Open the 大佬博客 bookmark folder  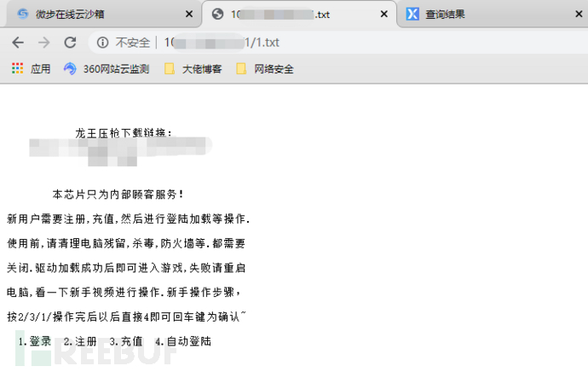193,69
